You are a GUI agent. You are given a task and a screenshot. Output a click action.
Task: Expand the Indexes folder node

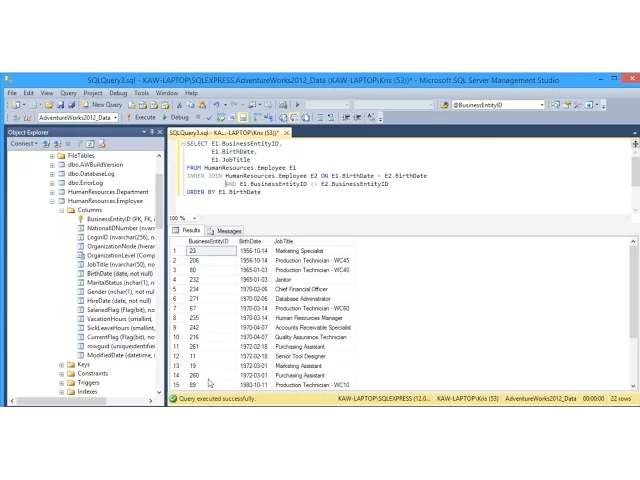coord(62,392)
